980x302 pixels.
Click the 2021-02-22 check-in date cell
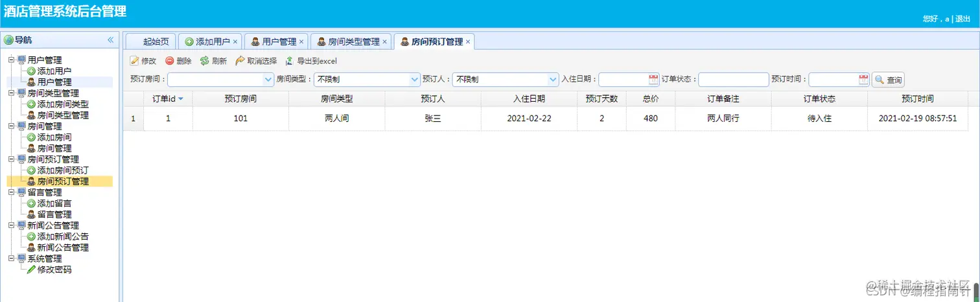[529, 119]
